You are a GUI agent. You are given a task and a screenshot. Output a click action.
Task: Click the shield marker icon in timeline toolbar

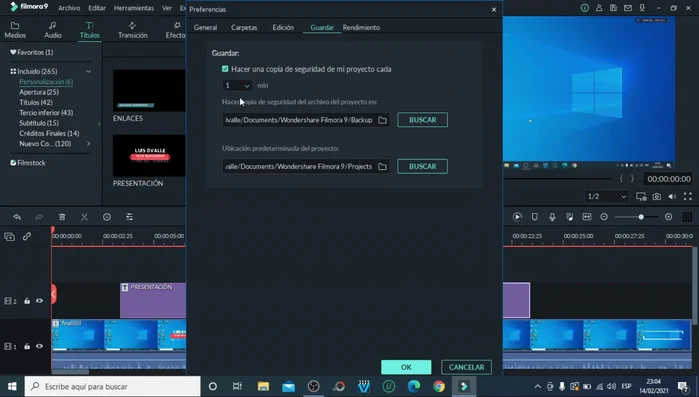click(x=535, y=217)
